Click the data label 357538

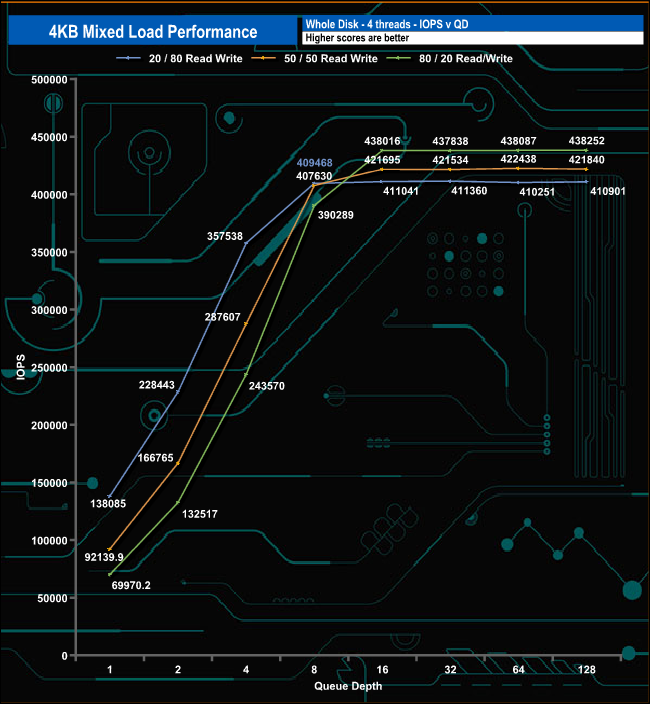[x=225, y=236]
